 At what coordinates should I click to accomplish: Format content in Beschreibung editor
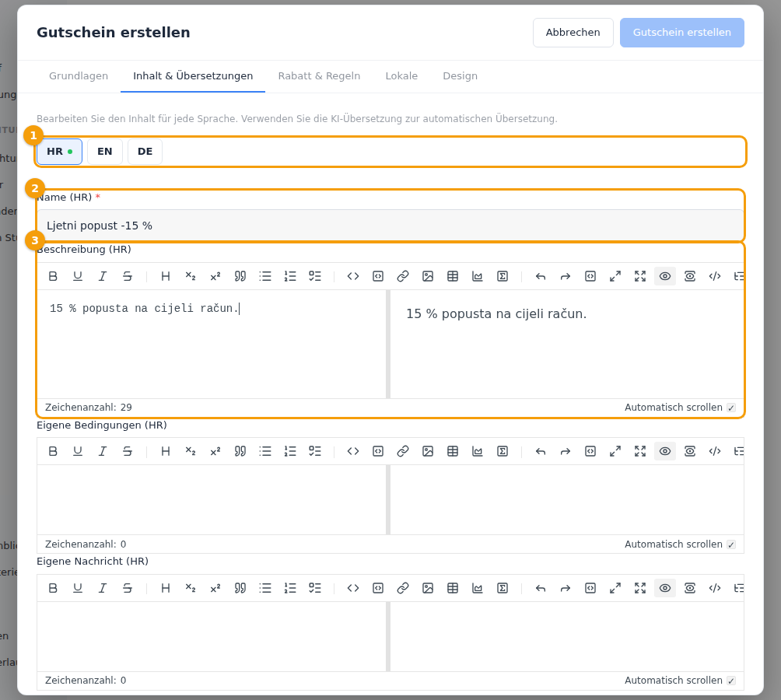(x=590, y=276)
